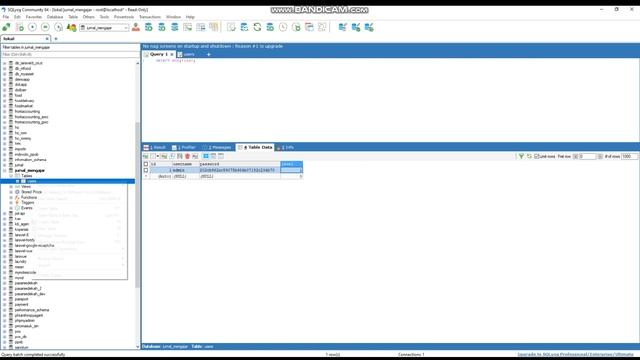Select the users table in the tree

pyautogui.click(x=31, y=181)
